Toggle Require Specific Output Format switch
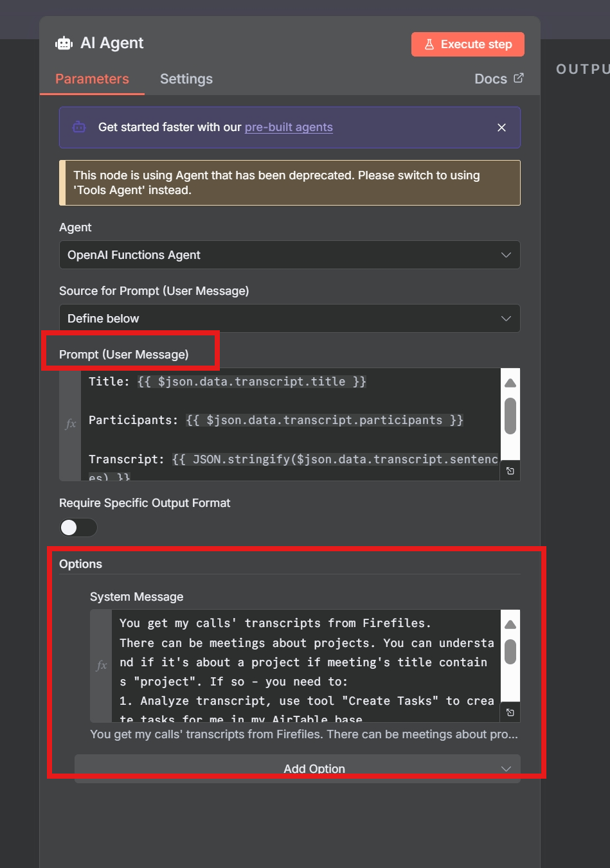 tap(78, 527)
